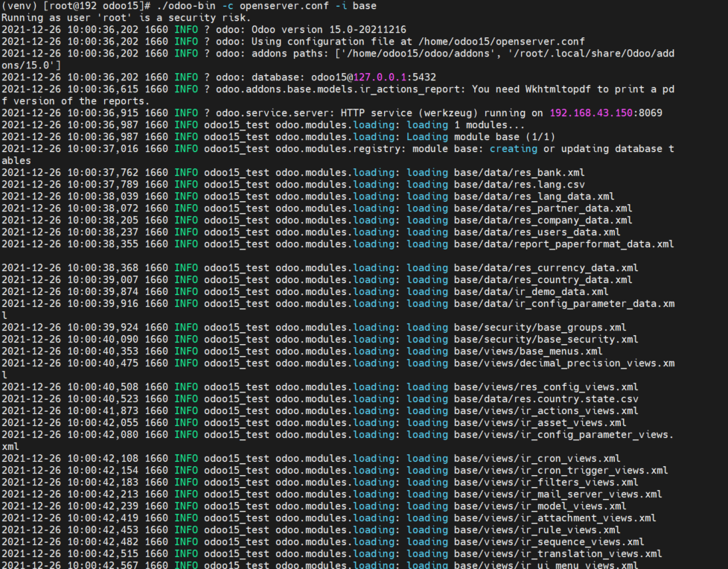Click the word 'Wkhtmltopdf' in the log

[x=558, y=89]
